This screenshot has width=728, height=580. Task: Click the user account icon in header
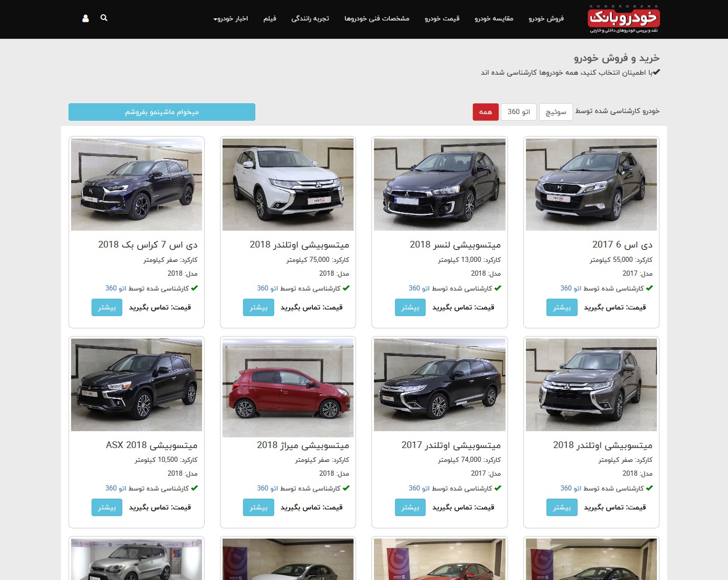pyautogui.click(x=85, y=18)
